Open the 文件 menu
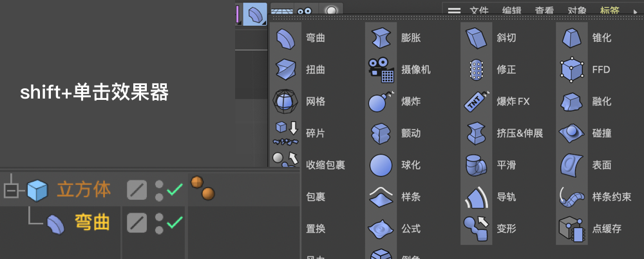The height and width of the screenshot is (259, 644). (x=479, y=10)
